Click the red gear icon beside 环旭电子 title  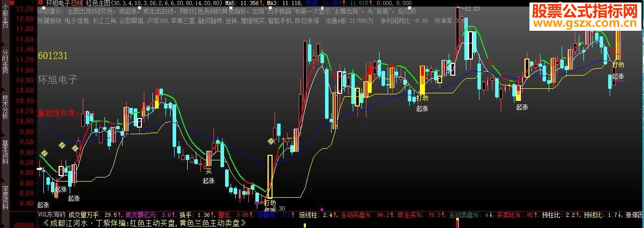41,3
